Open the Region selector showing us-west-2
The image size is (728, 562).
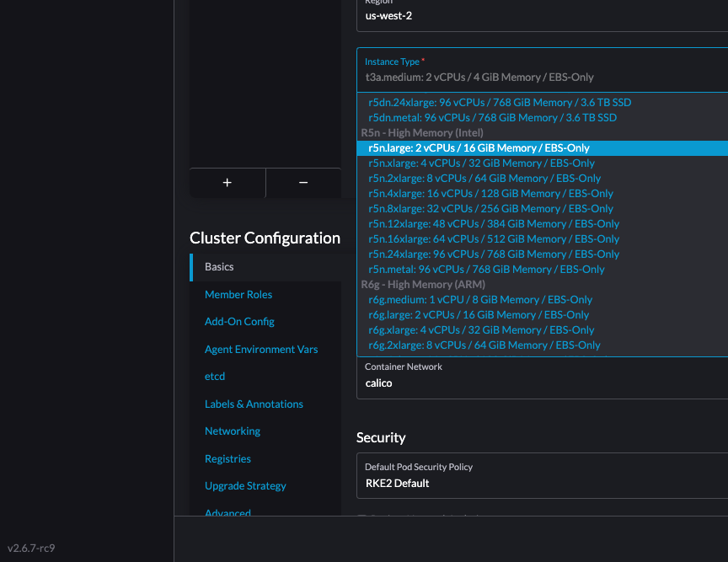pos(539,15)
